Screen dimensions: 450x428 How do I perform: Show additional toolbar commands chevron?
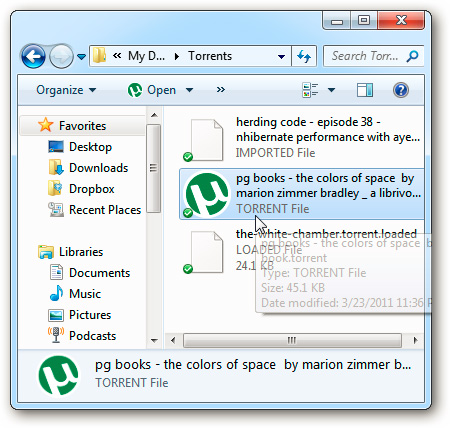(x=221, y=90)
